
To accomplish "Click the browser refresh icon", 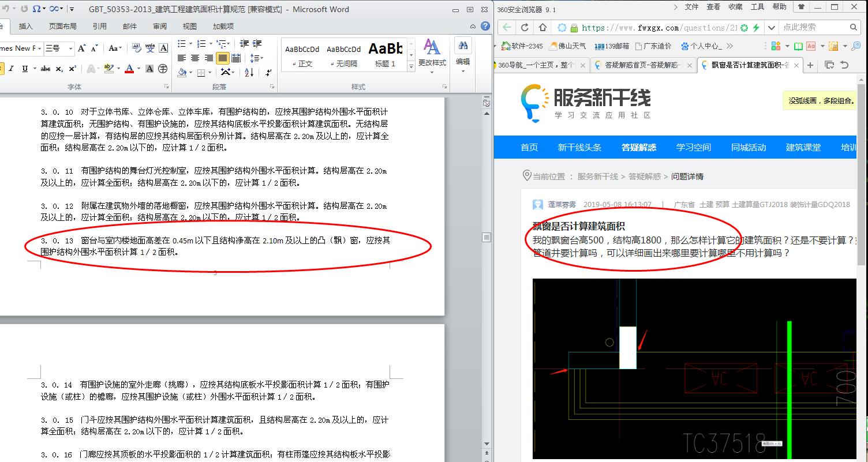I will click(525, 27).
